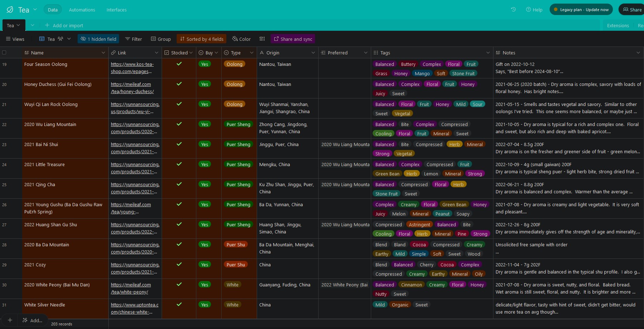Open the meileaf white-peony link
The height and width of the screenshot is (329, 644).
click(x=131, y=288)
